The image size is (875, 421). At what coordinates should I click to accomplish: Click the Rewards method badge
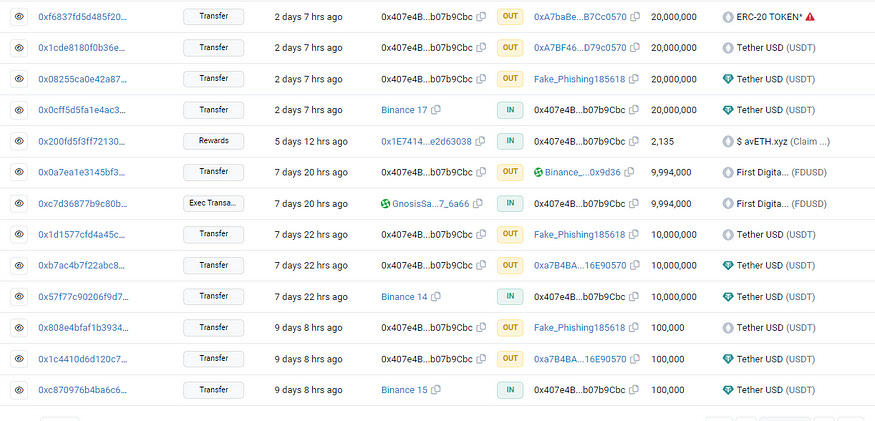214,141
